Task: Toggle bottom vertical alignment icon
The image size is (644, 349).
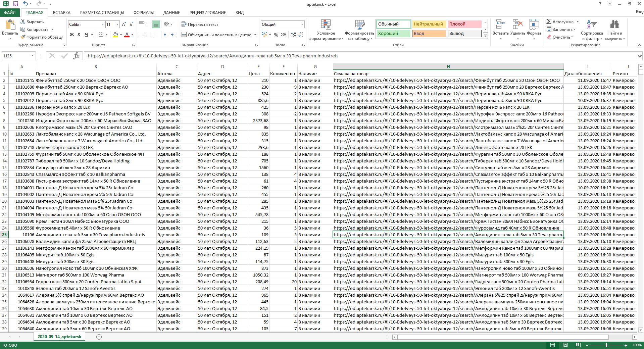Action: pos(156,24)
